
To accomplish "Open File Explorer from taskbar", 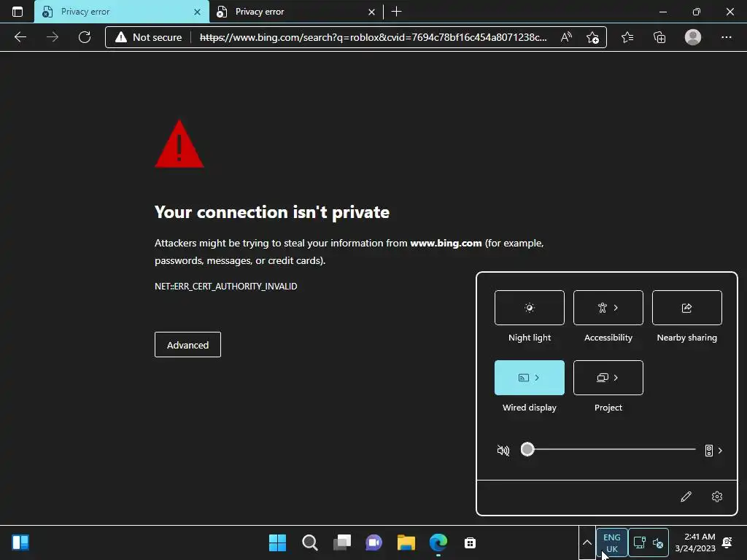I will [406, 542].
